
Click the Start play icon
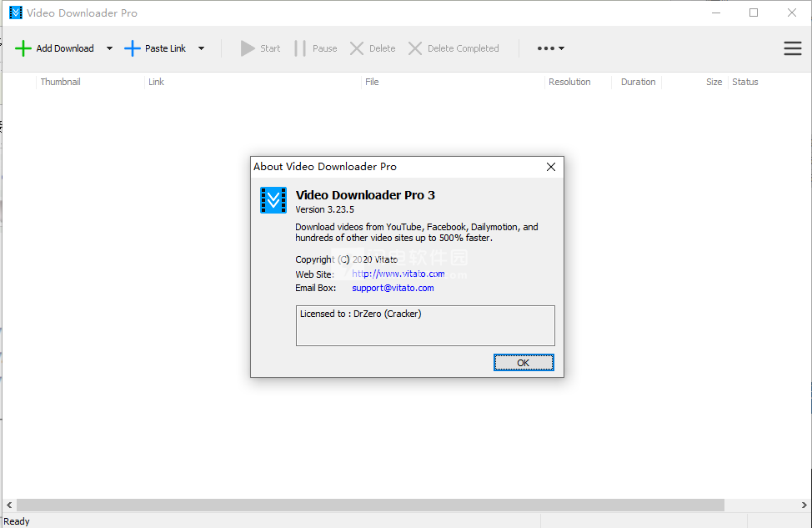click(248, 48)
